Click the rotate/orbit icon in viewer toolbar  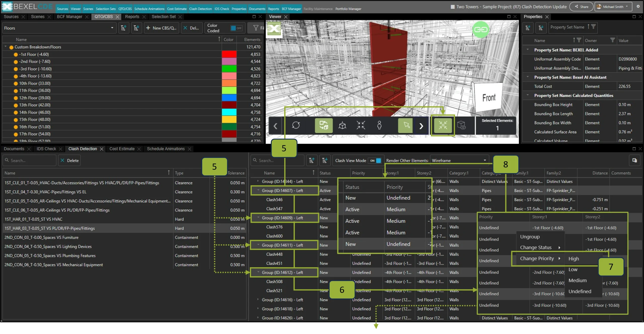296,125
